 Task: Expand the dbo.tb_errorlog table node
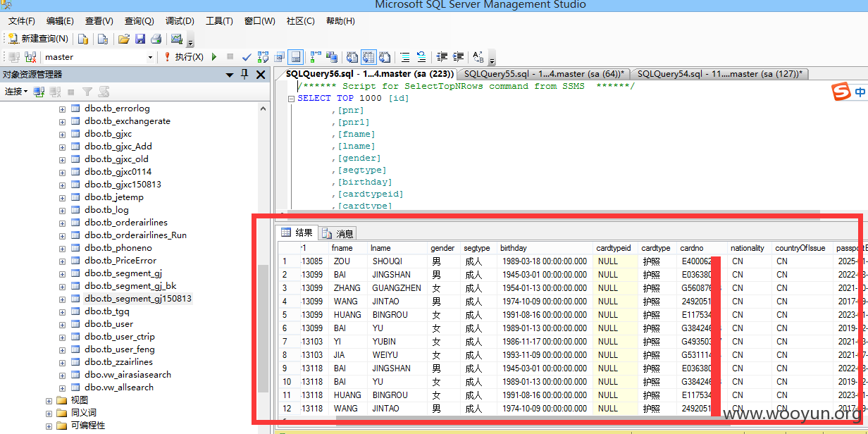62,108
